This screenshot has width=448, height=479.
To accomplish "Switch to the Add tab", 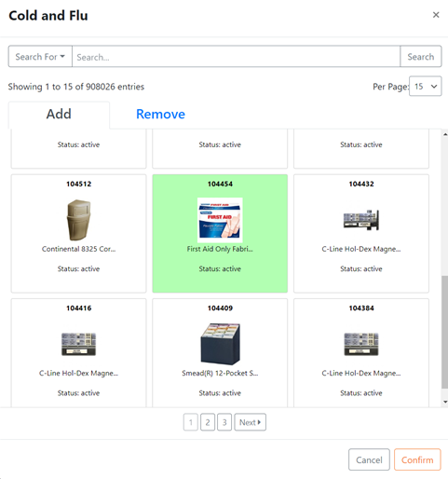I will click(59, 114).
